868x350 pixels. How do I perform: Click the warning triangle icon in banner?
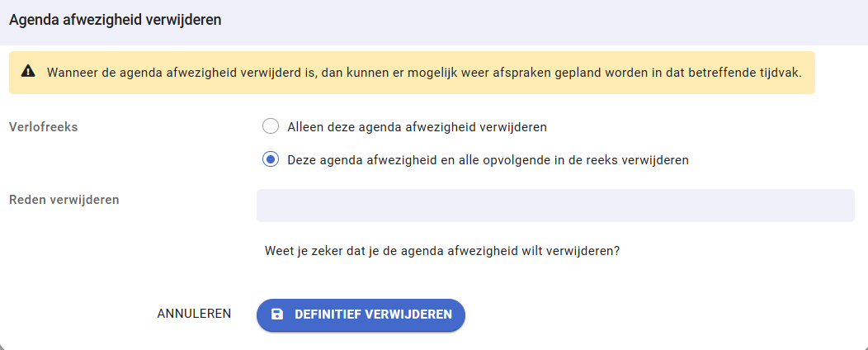tap(29, 72)
